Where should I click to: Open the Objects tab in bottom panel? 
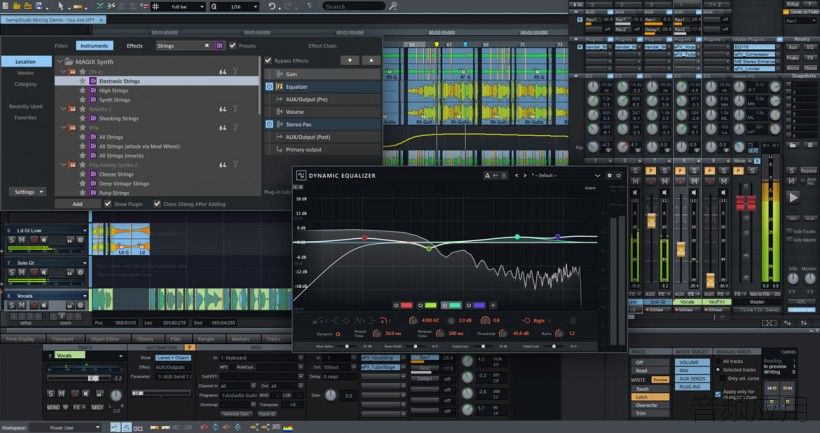point(145,339)
